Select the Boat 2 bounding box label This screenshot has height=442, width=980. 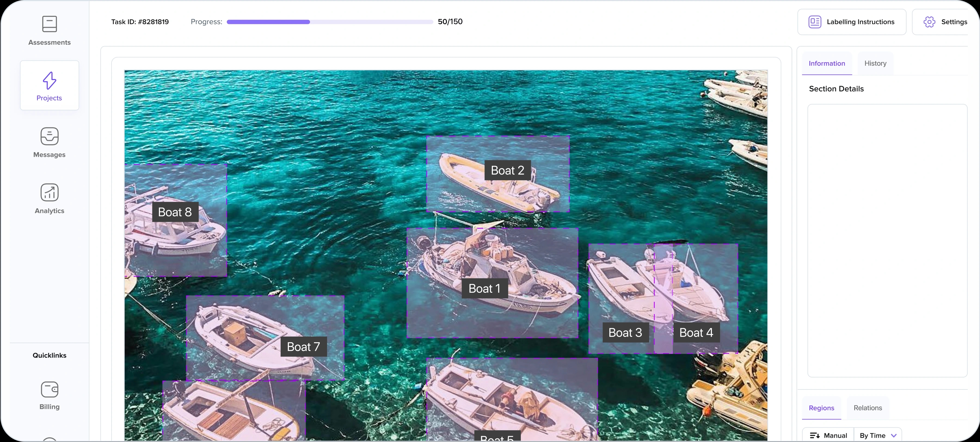(x=508, y=170)
